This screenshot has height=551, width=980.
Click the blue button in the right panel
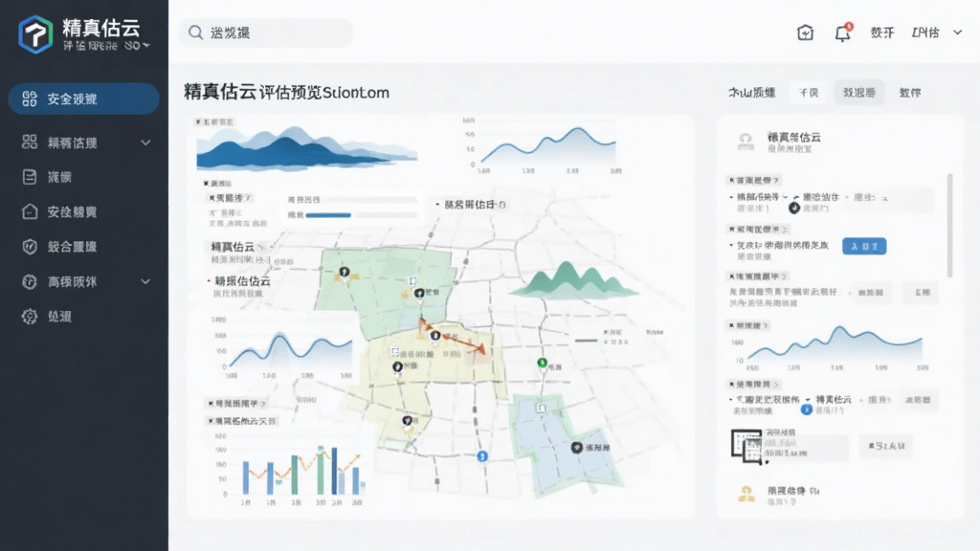pos(864,246)
